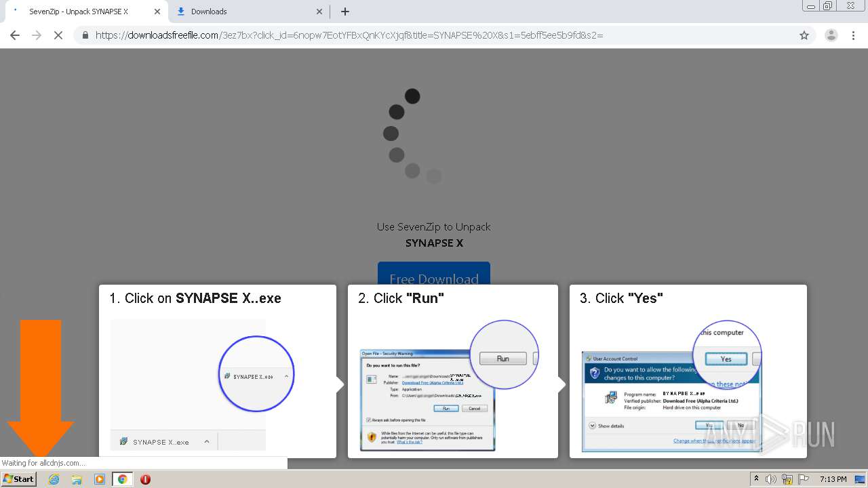
Task: Minimize the Chrome window
Action: point(810,6)
